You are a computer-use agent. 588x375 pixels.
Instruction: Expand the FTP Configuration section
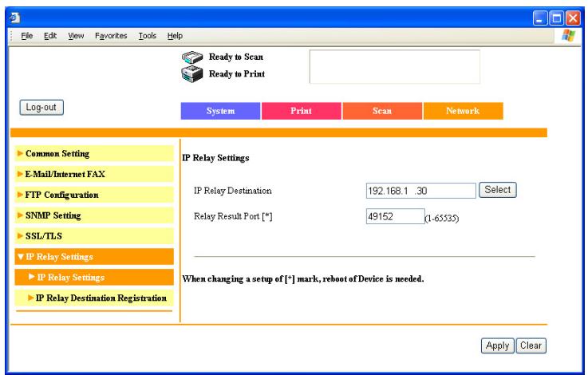tap(94, 195)
